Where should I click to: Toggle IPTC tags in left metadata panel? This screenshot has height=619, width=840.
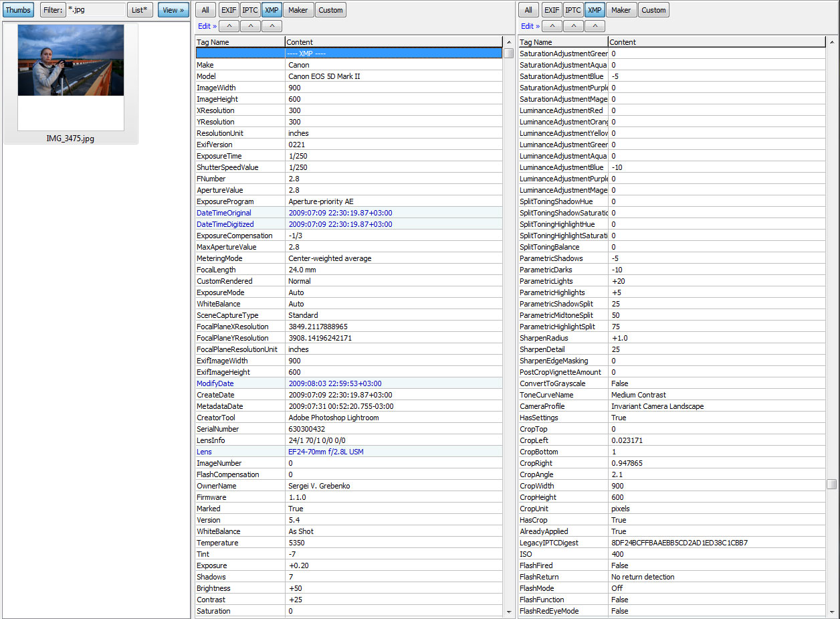(x=250, y=10)
